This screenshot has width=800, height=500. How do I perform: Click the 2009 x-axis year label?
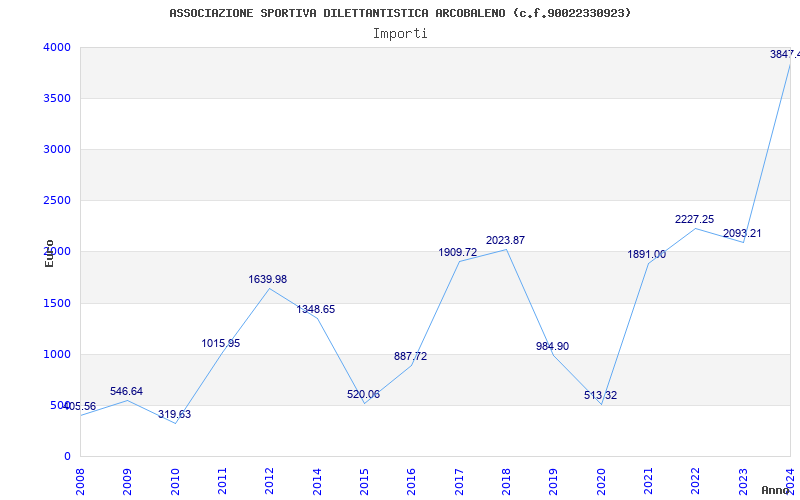click(x=128, y=481)
